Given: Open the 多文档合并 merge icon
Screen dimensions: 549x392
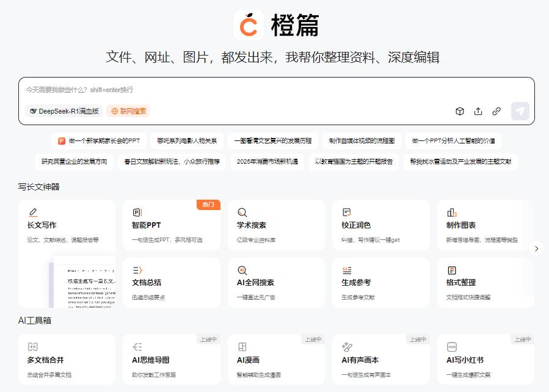Looking at the screenshot, I should click(x=32, y=346).
